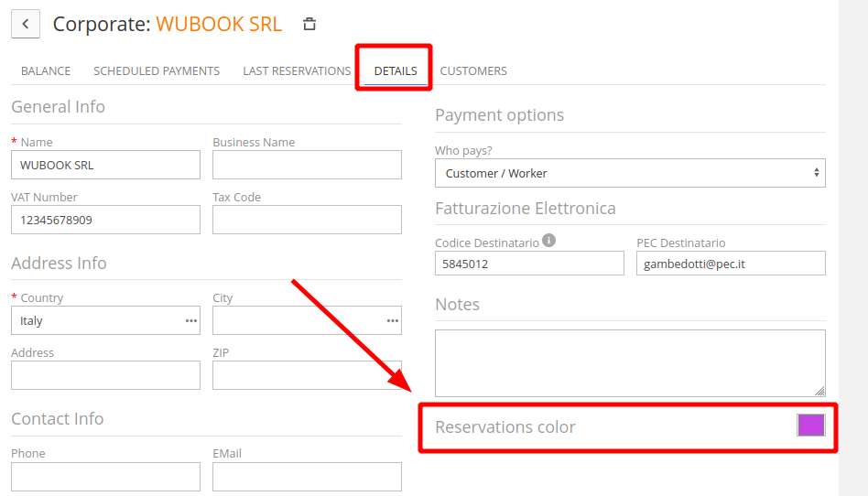
Task: Open the Country ellipsis picker
Action: point(190,321)
